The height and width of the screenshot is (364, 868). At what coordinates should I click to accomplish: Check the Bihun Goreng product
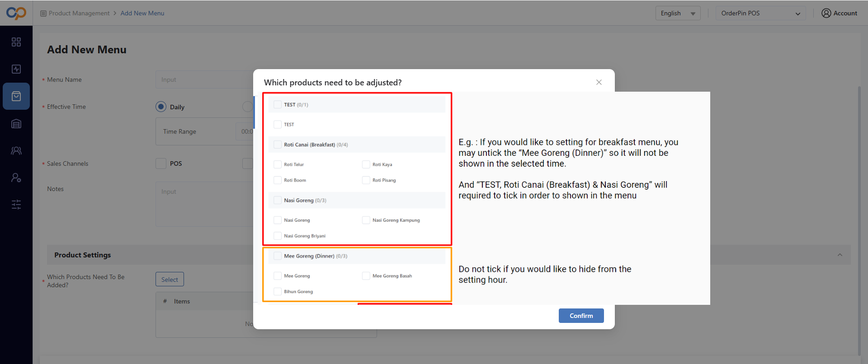tap(278, 291)
